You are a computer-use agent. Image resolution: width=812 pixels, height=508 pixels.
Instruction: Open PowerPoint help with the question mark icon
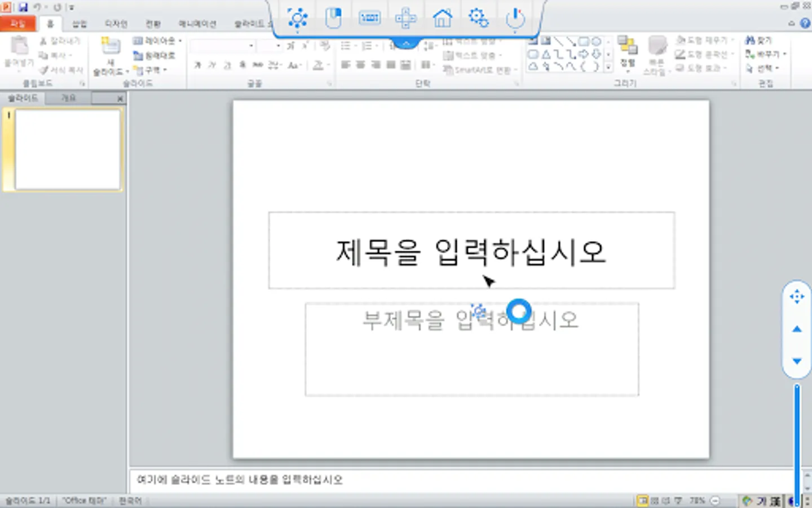click(x=805, y=23)
